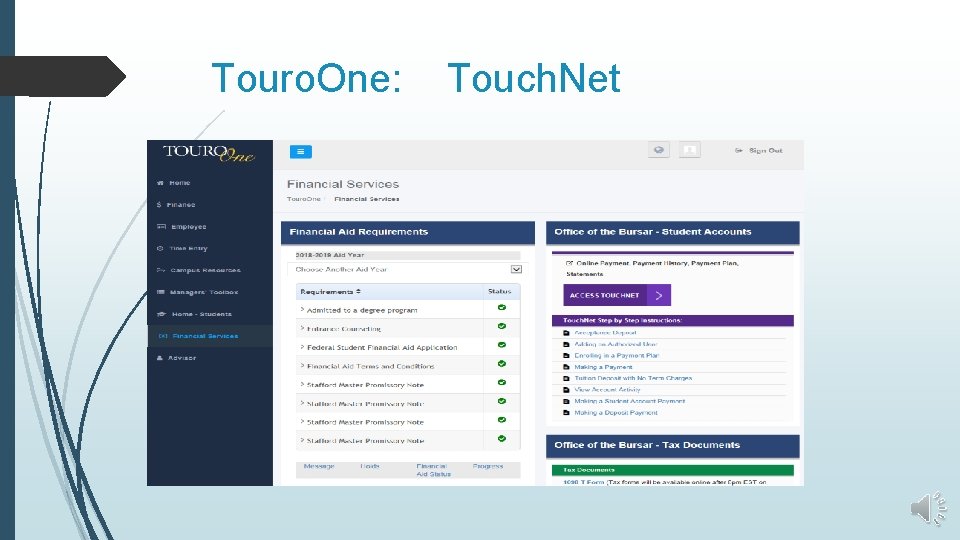Switch to the Financial Aid Status tab
The height and width of the screenshot is (540, 960).
pos(433,470)
